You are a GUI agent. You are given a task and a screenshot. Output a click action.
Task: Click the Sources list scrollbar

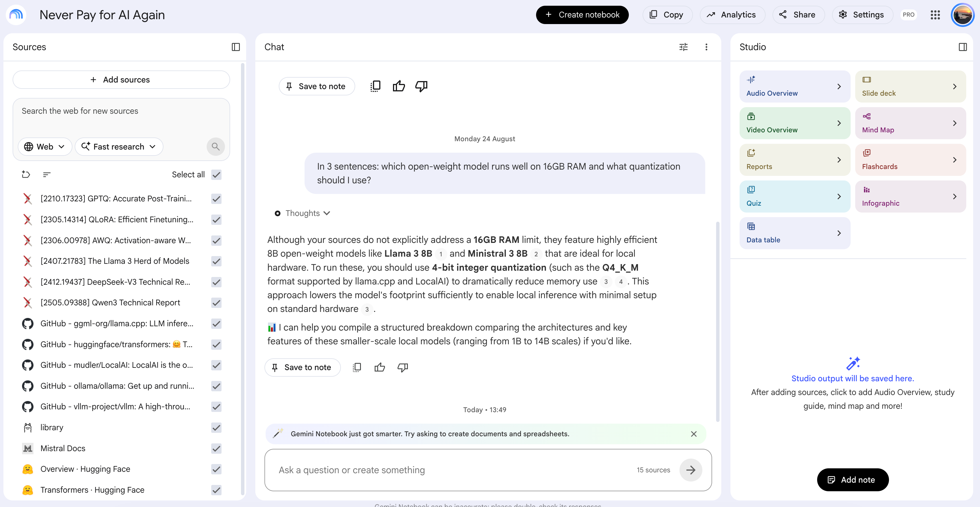(242, 279)
